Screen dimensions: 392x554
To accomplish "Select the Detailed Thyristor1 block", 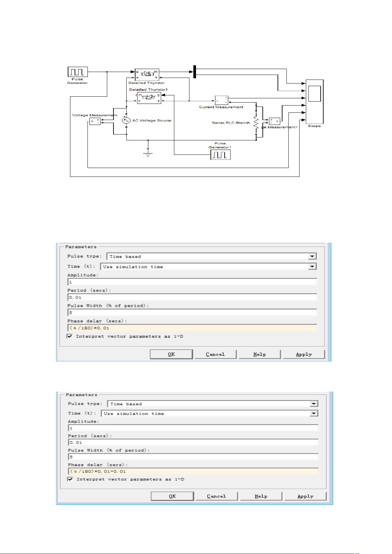I will click(149, 98).
